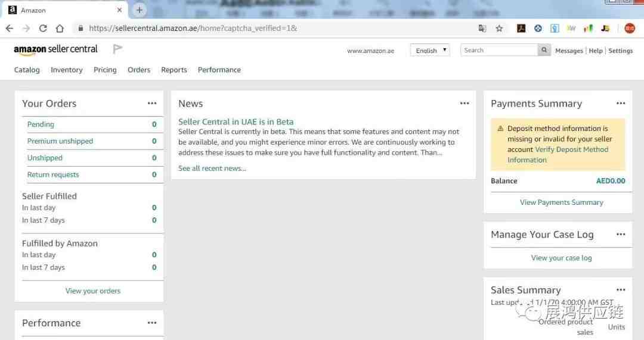Click the red profile avatar icon
The width and height of the screenshot is (644, 340).
pyautogui.click(x=629, y=29)
